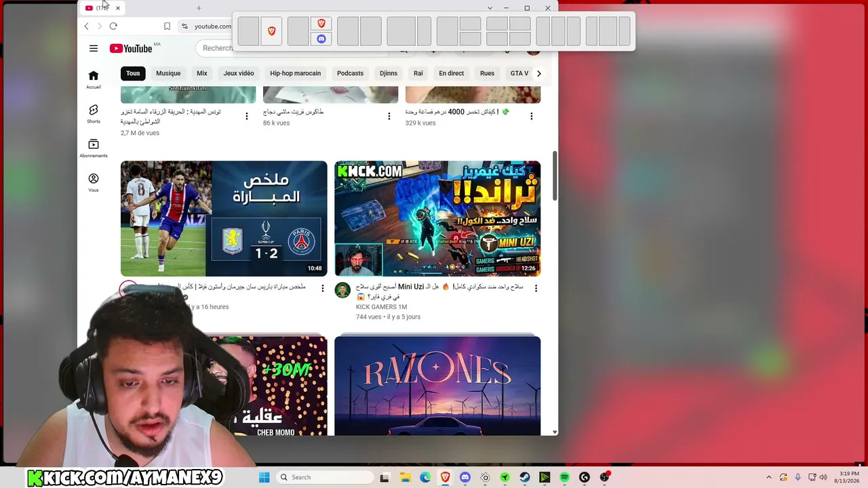Screen dimensions: 868x488
Task: Open Steam from the taskbar
Action: [525, 477]
